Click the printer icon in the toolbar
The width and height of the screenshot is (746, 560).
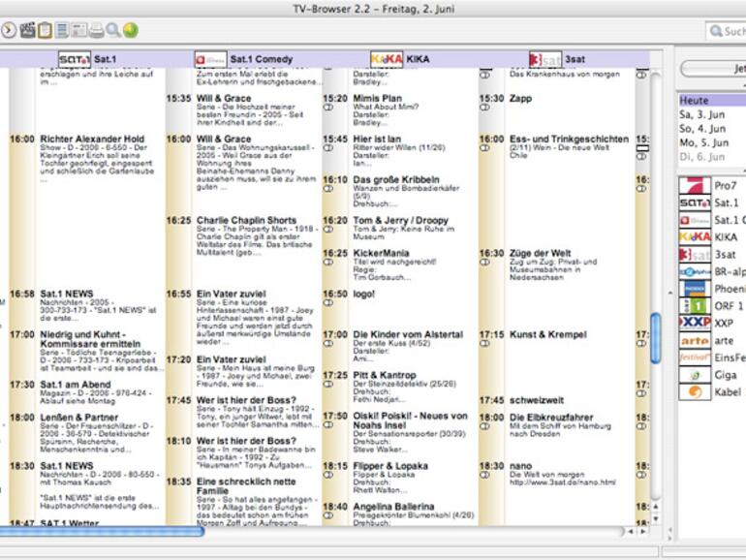pos(96,31)
